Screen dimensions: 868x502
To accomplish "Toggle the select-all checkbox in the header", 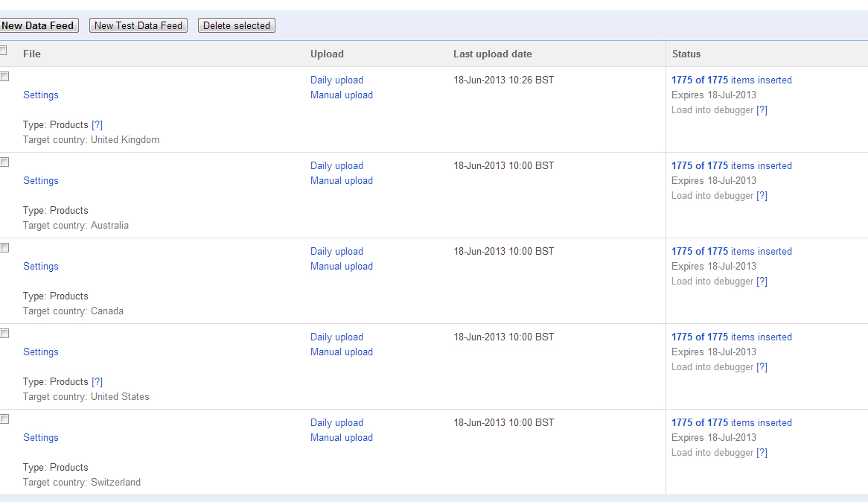I will coord(4,51).
